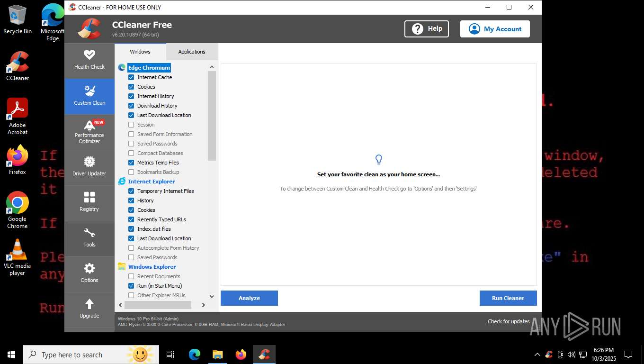Select the Windows Explorer category header
The height and width of the screenshot is (364, 644).
pyautogui.click(x=152, y=267)
